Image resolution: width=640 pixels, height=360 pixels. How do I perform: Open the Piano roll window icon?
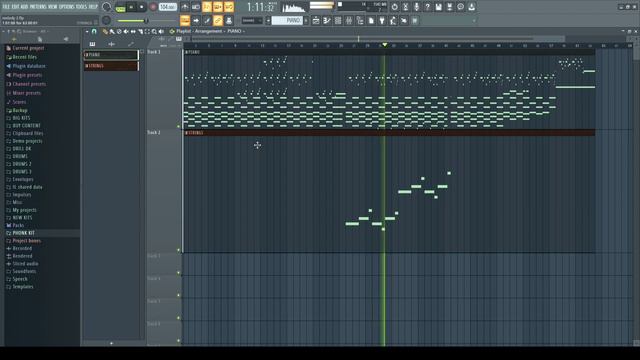click(x=327, y=20)
